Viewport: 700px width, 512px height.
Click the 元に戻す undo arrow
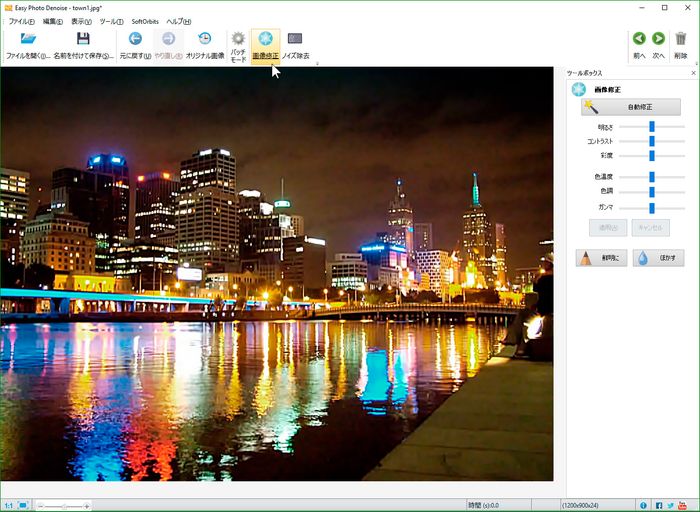tap(135, 39)
